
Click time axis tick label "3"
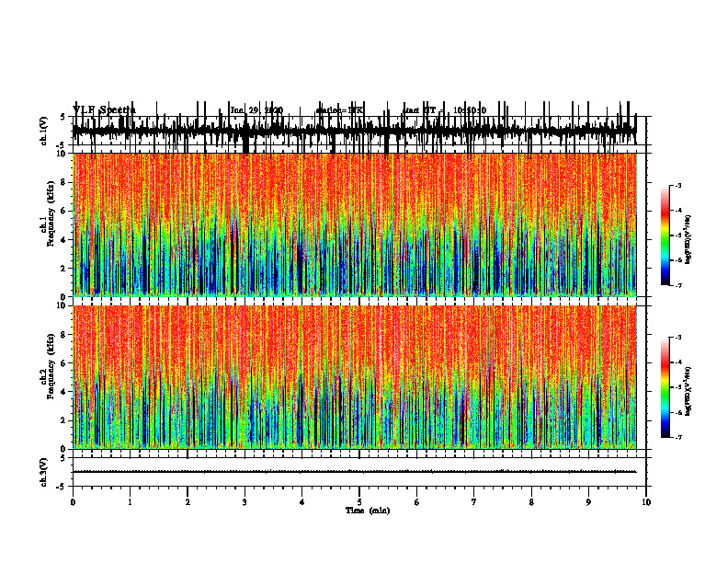pyautogui.click(x=245, y=502)
